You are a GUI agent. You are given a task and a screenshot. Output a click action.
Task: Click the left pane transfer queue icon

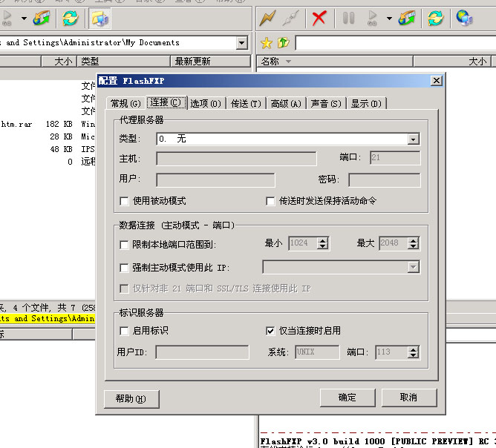tap(42, 18)
